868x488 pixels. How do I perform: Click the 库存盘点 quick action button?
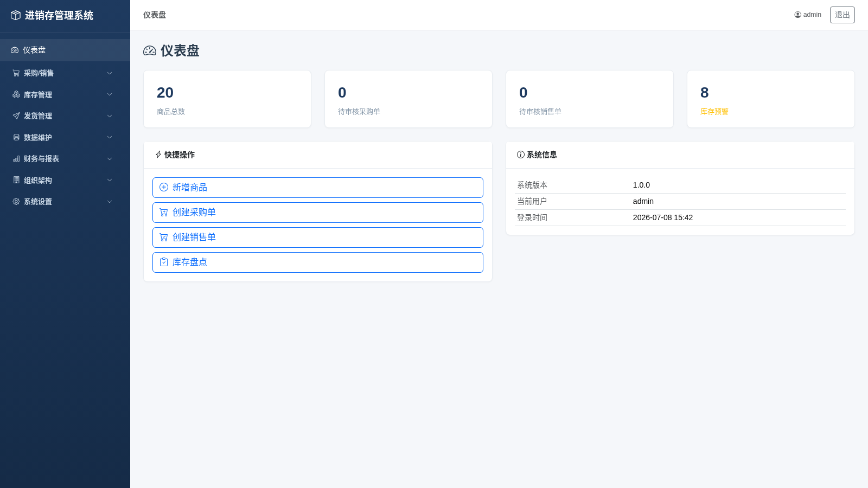coord(318,262)
